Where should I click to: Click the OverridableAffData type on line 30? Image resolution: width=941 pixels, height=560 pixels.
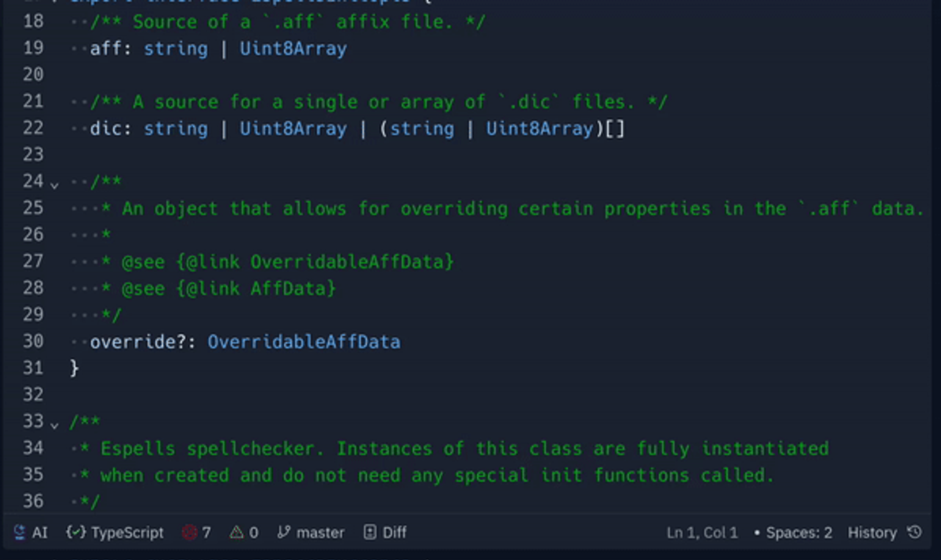[x=304, y=342]
